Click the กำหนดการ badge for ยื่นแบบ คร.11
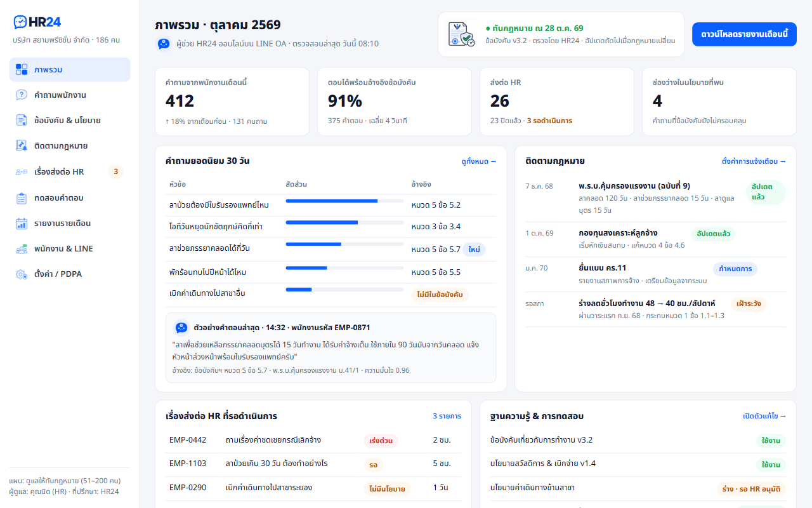This screenshot has width=812, height=508. pos(735,269)
